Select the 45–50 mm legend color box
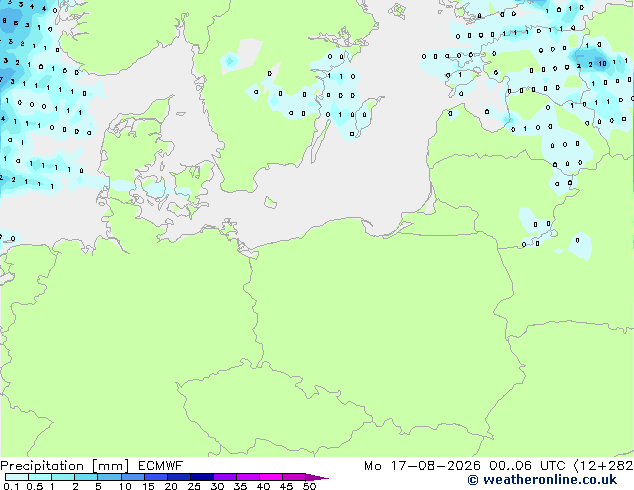This screenshot has width=634, height=490. [294, 477]
